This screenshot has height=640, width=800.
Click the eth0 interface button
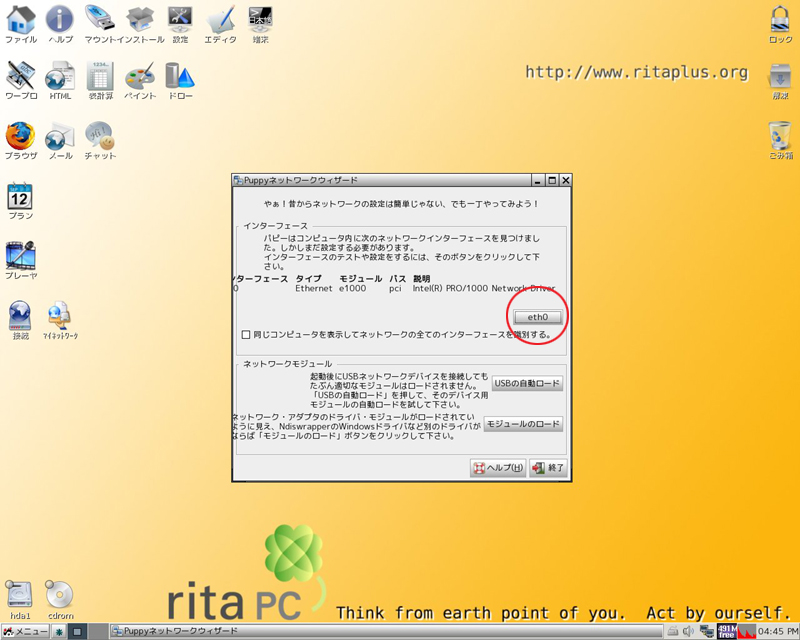[x=537, y=317]
